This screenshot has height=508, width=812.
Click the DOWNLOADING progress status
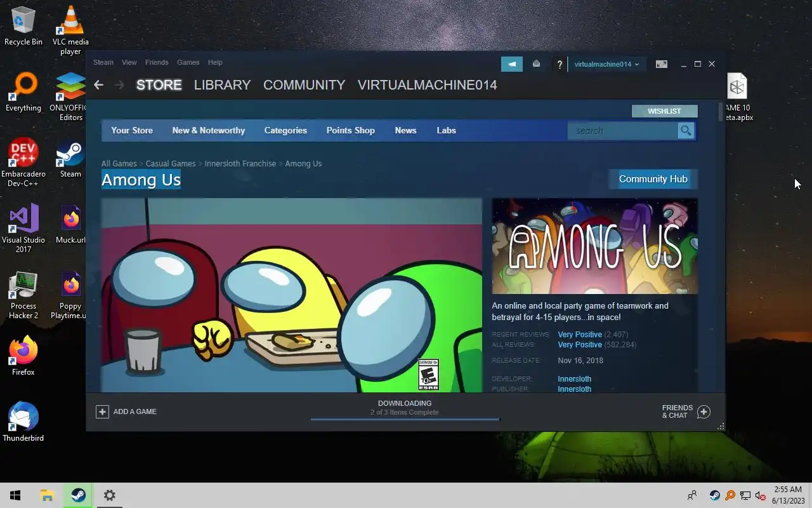(405, 408)
